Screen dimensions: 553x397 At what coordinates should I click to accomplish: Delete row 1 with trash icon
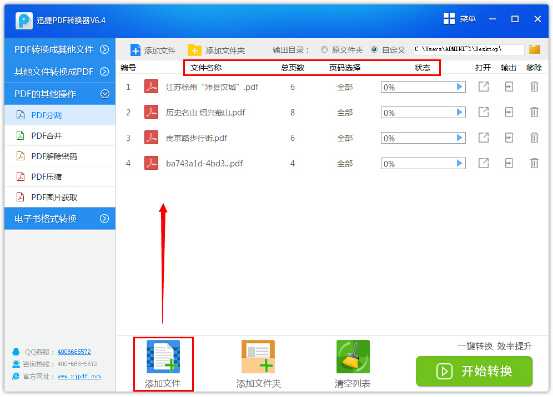coord(534,87)
